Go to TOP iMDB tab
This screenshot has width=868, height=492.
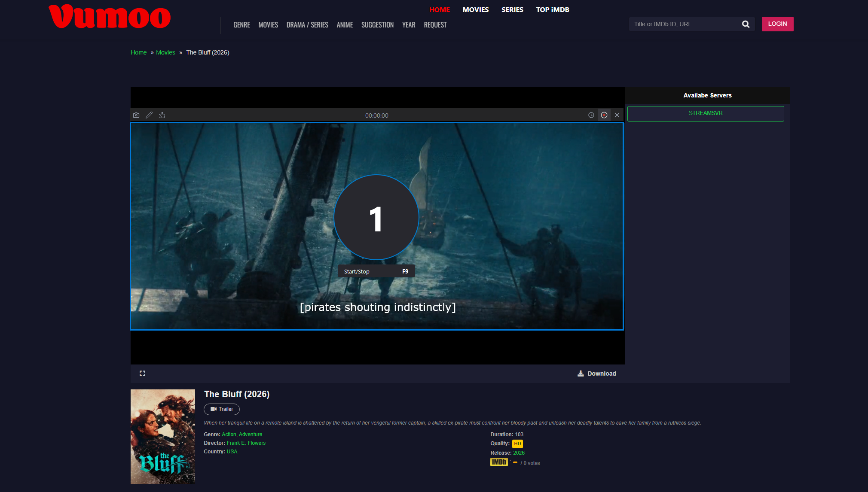552,9
